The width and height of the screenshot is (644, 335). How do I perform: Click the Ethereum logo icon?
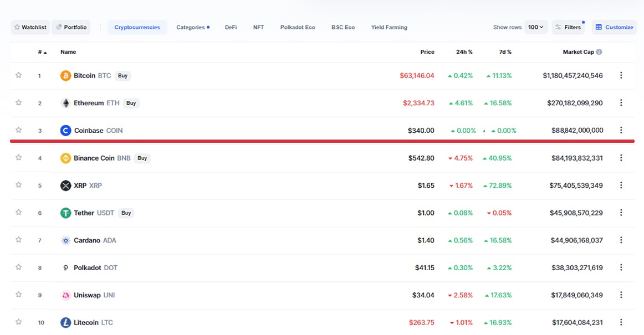point(65,103)
